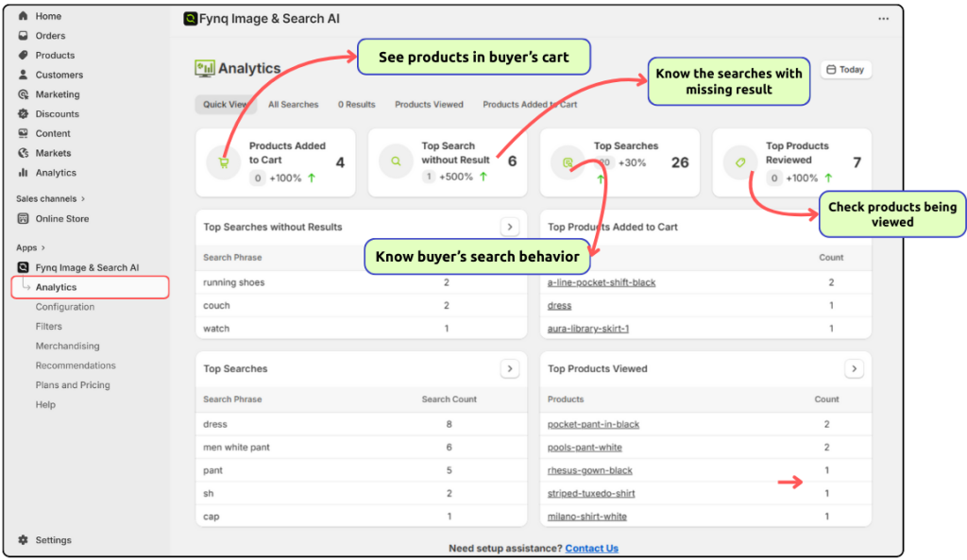
Task: Click the Contact Us link
Action: [x=591, y=548]
